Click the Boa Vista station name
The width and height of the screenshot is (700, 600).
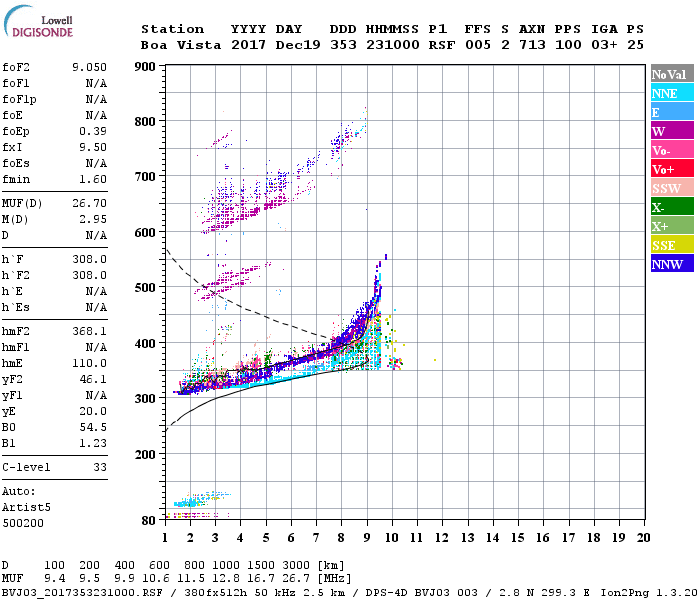tap(181, 45)
